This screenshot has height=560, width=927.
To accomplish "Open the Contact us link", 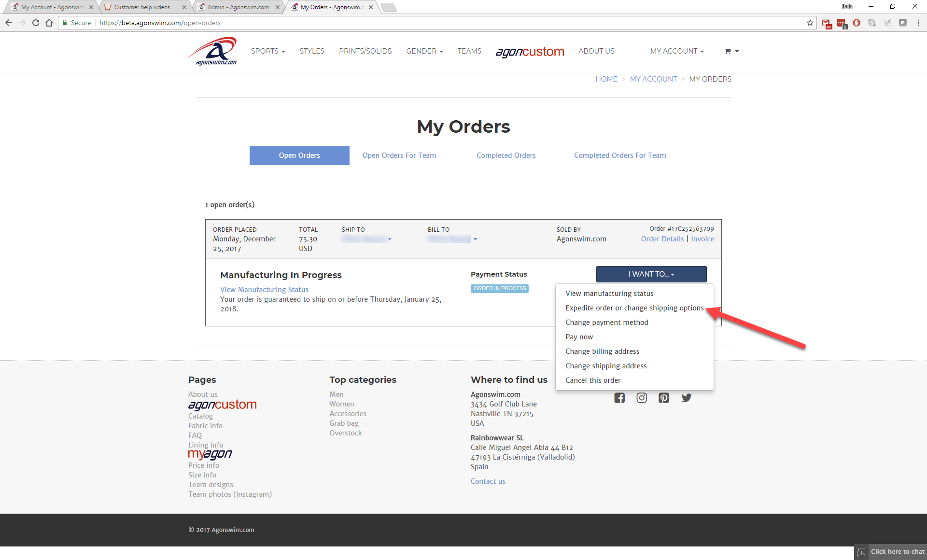I will pyautogui.click(x=488, y=481).
